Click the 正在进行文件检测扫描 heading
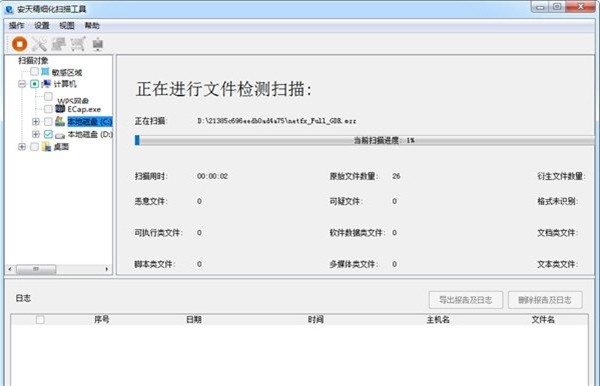This screenshot has width=600, height=386. click(224, 90)
